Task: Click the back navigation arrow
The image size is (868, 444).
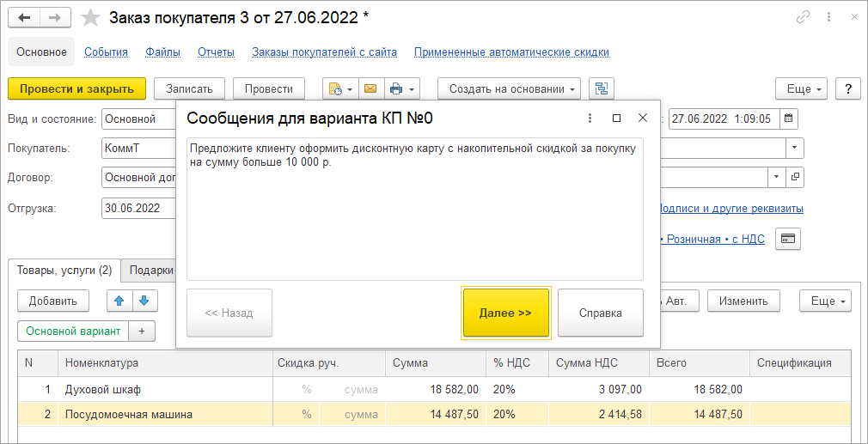Action: click(x=24, y=17)
